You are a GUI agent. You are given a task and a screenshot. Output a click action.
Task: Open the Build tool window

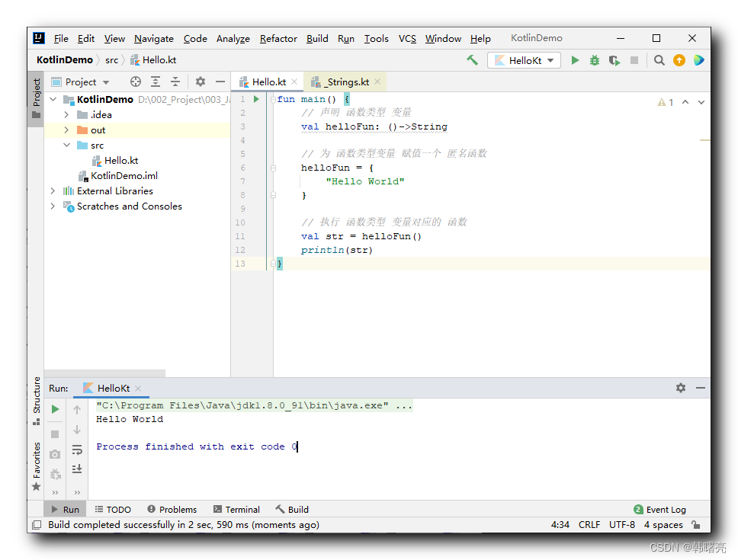click(292, 510)
